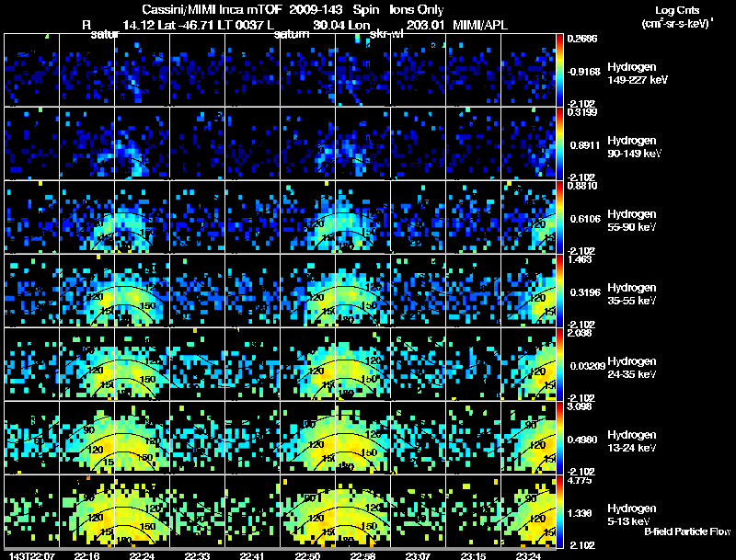Click the Hydrogen 55-90 keV row label
This screenshot has width=736, height=560.
pos(632,221)
